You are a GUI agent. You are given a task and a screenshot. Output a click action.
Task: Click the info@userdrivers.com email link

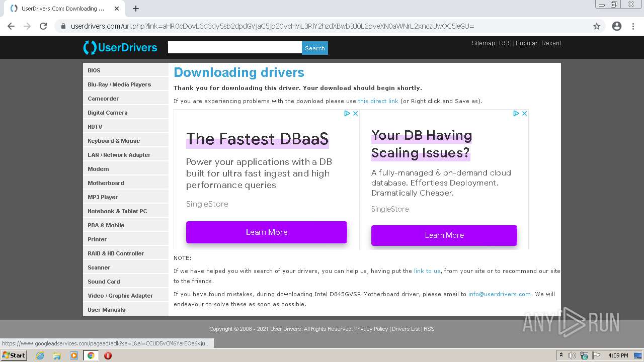coord(500,294)
